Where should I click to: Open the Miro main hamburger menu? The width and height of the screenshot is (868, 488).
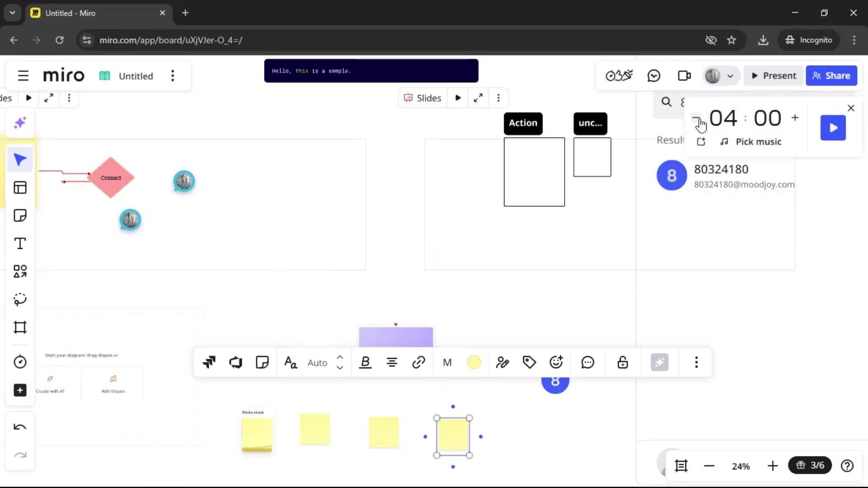pos(23,75)
